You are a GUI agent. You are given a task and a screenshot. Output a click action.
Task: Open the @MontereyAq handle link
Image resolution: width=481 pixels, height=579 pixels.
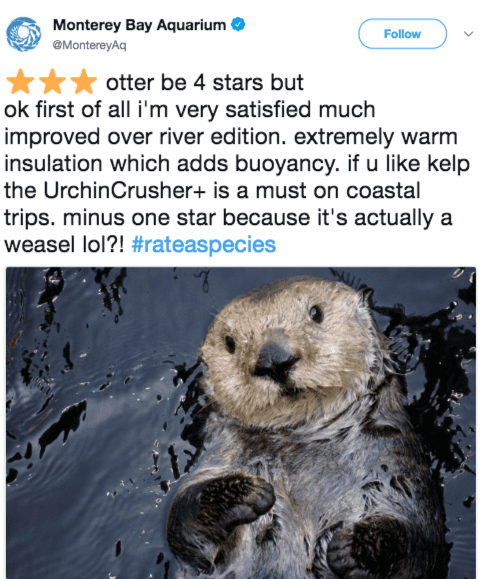[89, 45]
